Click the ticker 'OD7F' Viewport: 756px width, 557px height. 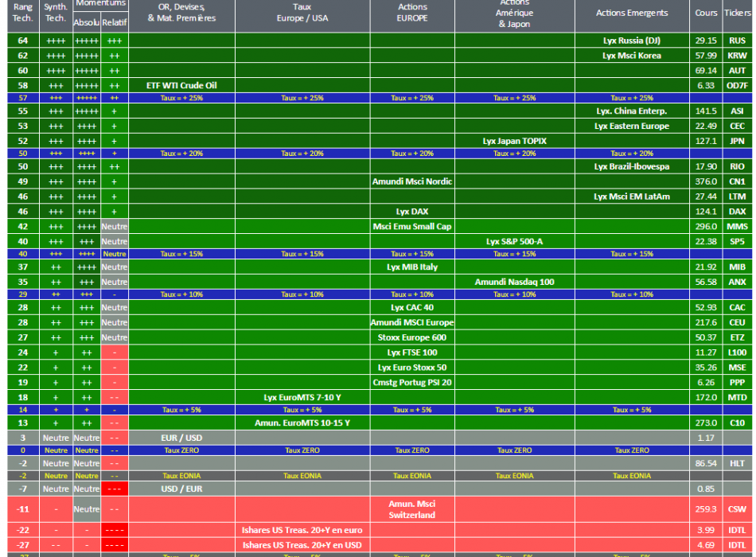point(737,85)
